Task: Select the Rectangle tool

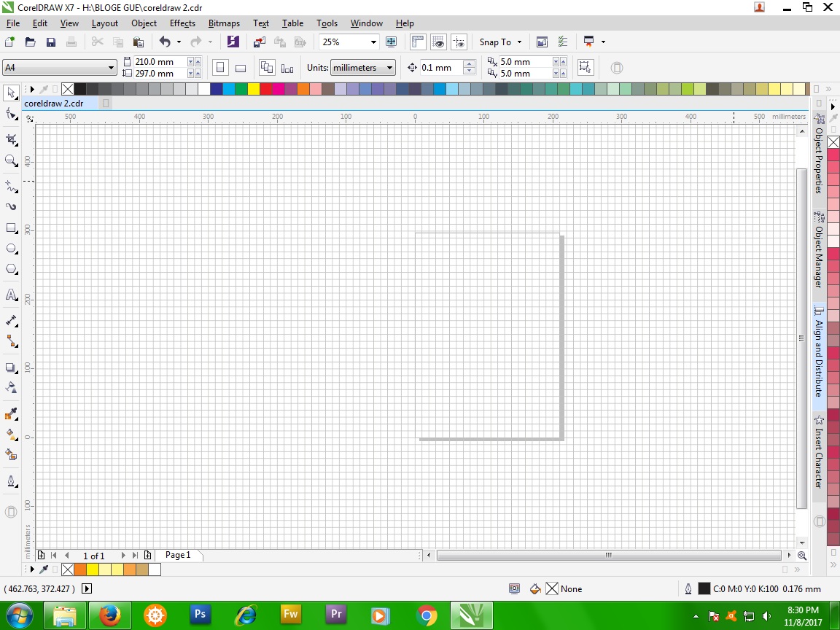Action: click(11, 228)
